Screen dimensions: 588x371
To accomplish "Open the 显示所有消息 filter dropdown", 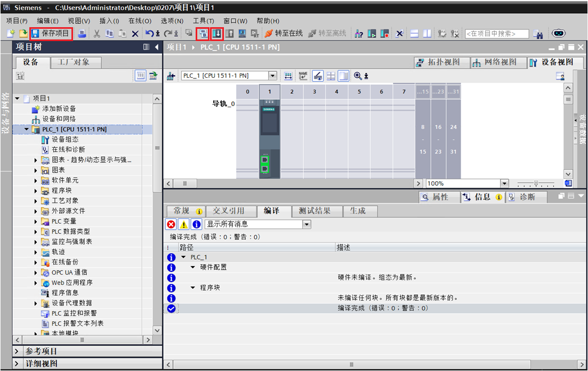I will pyautogui.click(x=307, y=224).
